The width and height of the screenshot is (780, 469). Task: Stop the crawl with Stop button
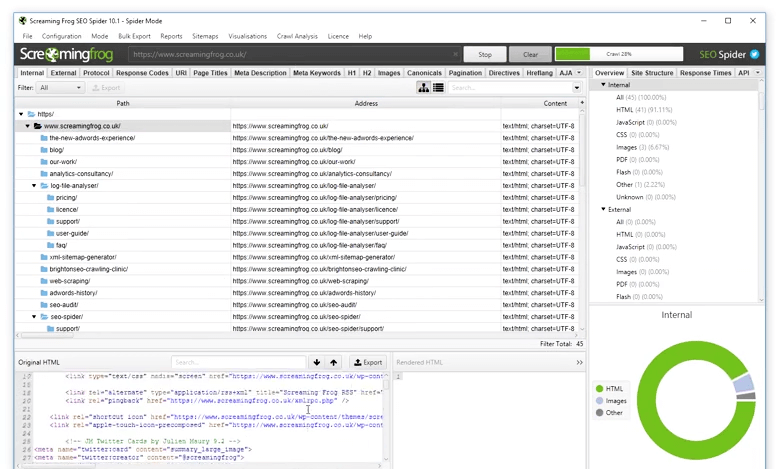point(485,54)
